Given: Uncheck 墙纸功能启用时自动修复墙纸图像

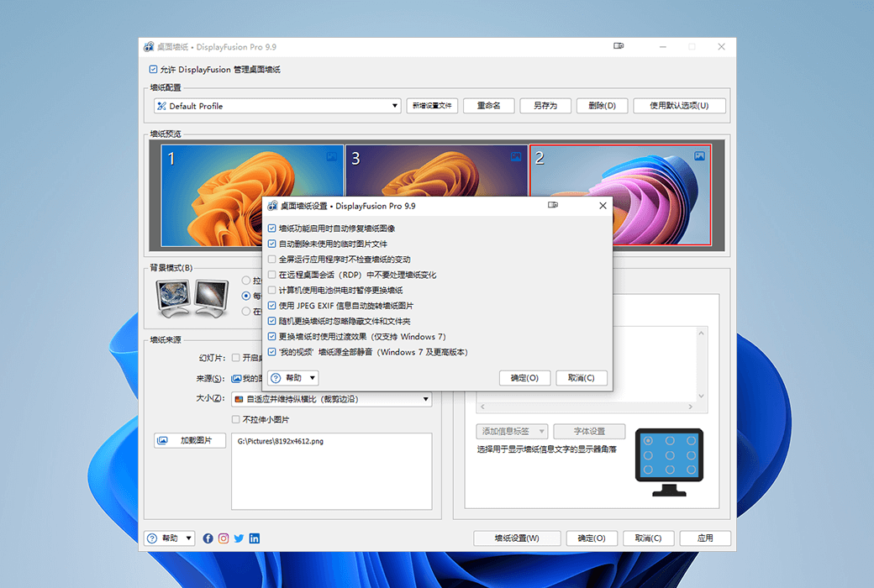Looking at the screenshot, I should coord(272,228).
